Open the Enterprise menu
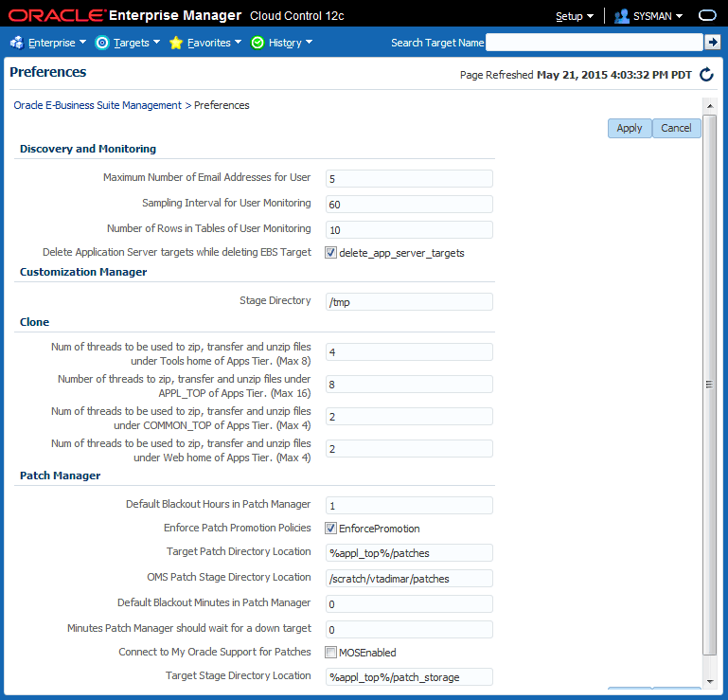Image resolution: width=728 pixels, height=700 pixels. pyautogui.click(x=57, y=43)
